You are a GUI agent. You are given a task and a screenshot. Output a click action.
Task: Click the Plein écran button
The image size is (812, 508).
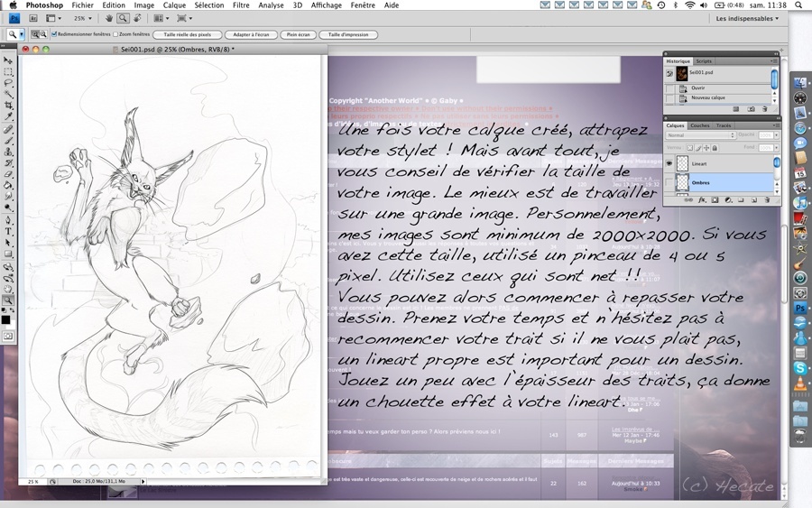click(x=299, y=34)
